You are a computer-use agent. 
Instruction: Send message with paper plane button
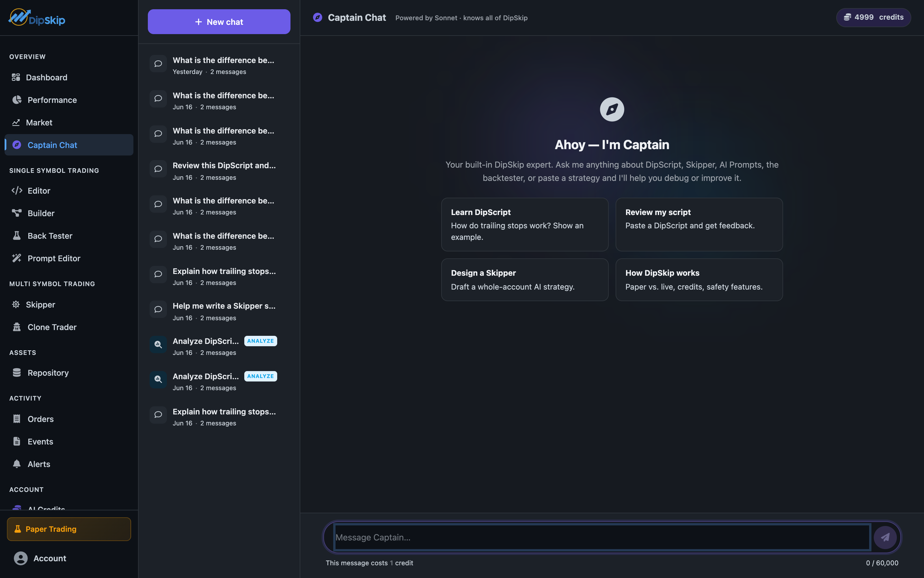885,538
